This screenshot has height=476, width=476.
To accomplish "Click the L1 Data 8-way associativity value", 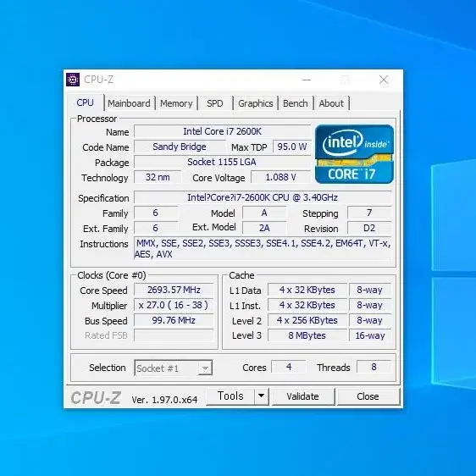I will [370, 290].
